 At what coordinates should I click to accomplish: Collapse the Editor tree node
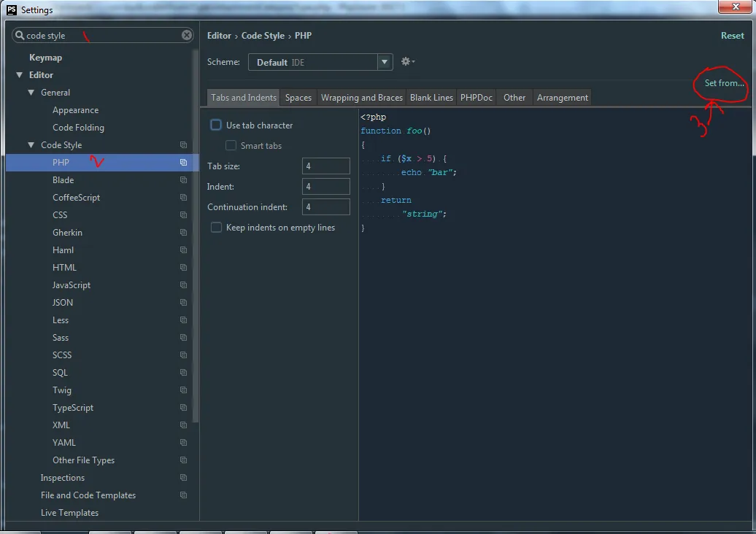19,75
